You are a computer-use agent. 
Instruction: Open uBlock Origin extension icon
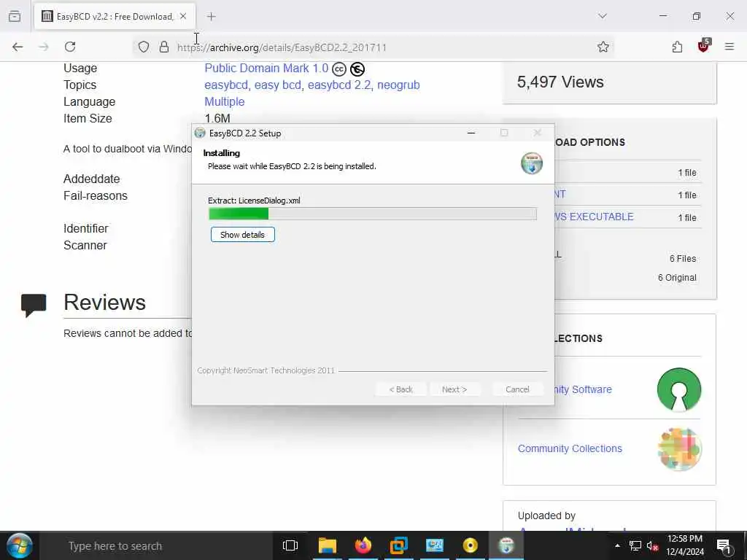pyautogui.click(x=704, y=46)
